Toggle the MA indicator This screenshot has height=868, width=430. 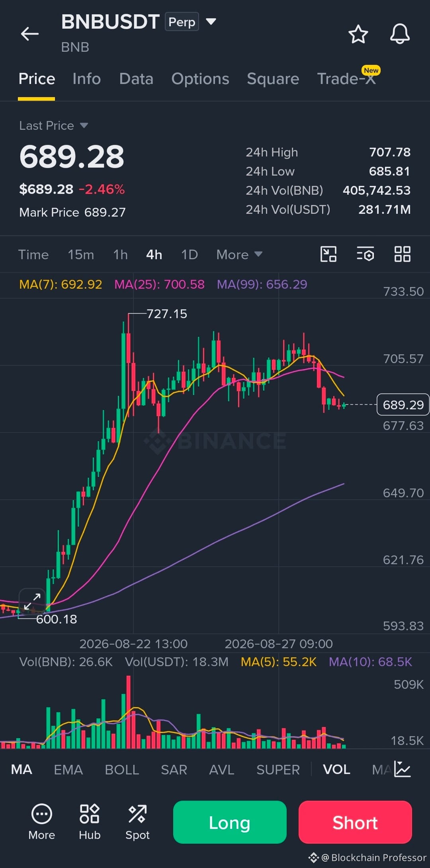point(21,769)
